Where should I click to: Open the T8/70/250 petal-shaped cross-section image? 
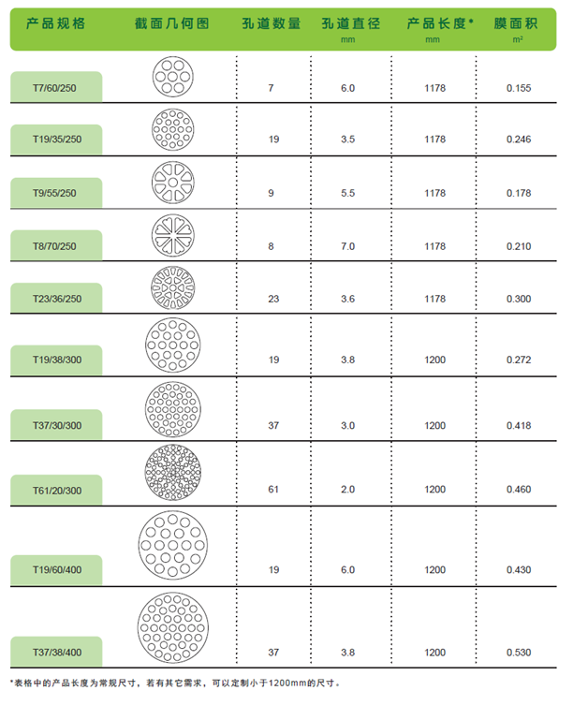point(173,236)
